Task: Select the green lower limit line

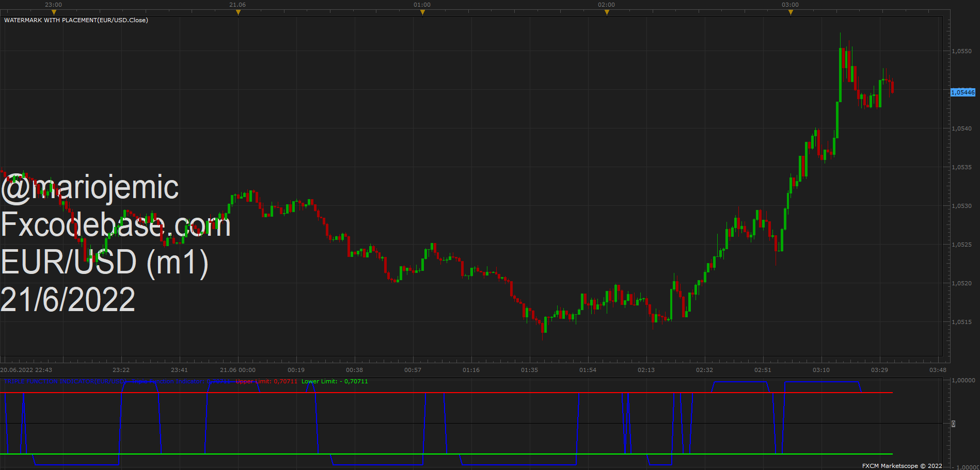Action: 446,454
